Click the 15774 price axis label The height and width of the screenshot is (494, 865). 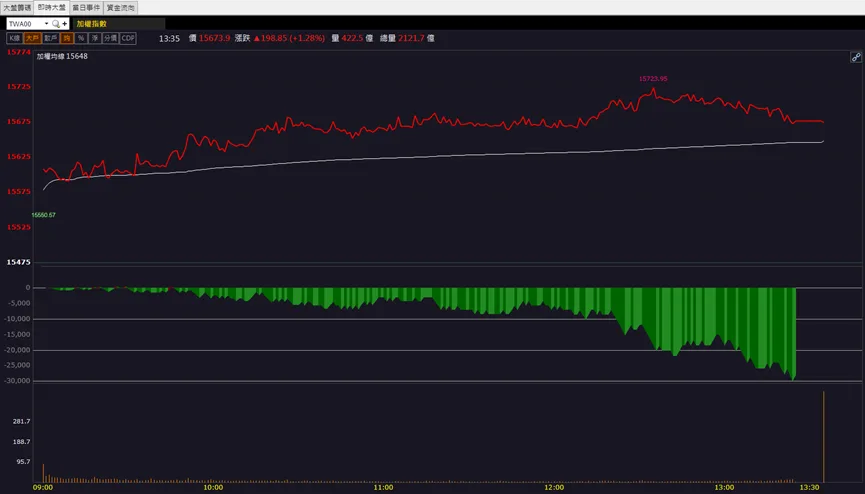(x=18, y=52)
